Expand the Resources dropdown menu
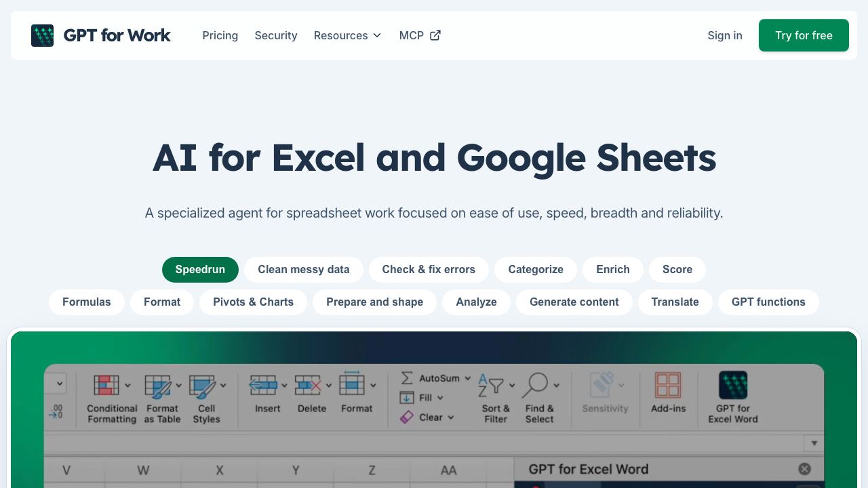Image resolution: width=868 pixels, height=488 pixels. coord(347,35)
